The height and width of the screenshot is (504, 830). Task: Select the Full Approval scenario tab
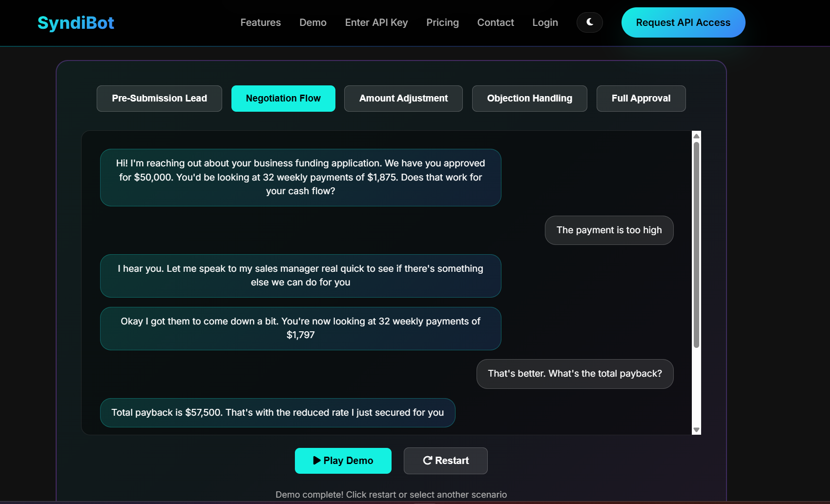click(641, 99)
